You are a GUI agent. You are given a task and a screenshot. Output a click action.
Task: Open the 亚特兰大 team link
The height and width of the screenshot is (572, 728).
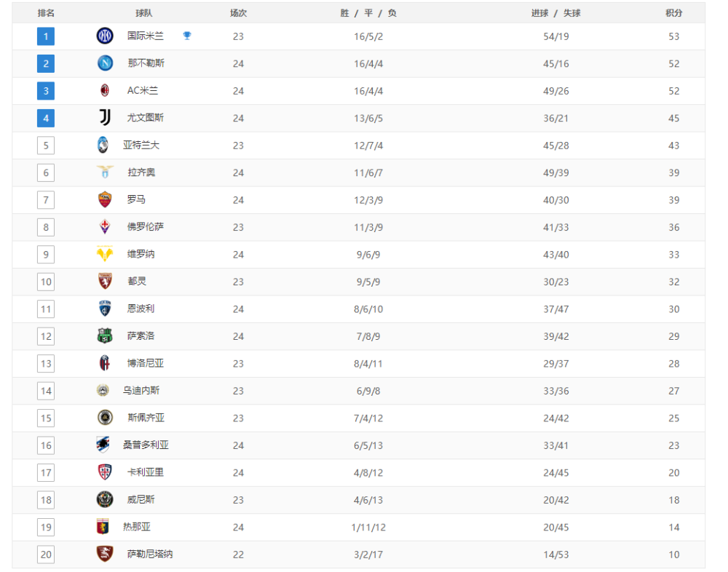pyautogui.click(x=141, y=145)
